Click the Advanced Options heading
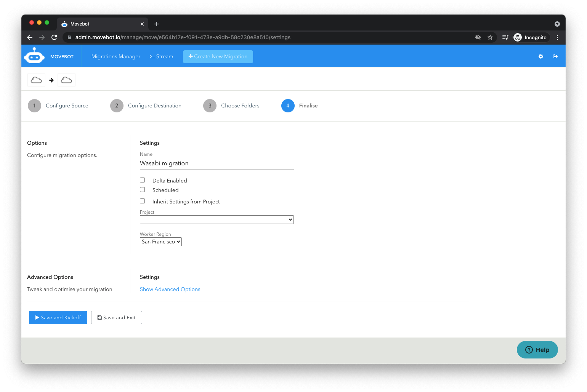This screenshot has height=392, width=587. click(x=50, y=277)
